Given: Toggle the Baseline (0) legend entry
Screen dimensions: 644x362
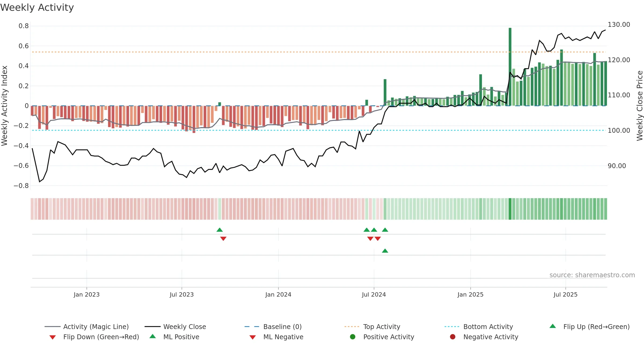Looking at the screenshot, I should point(273,327).
